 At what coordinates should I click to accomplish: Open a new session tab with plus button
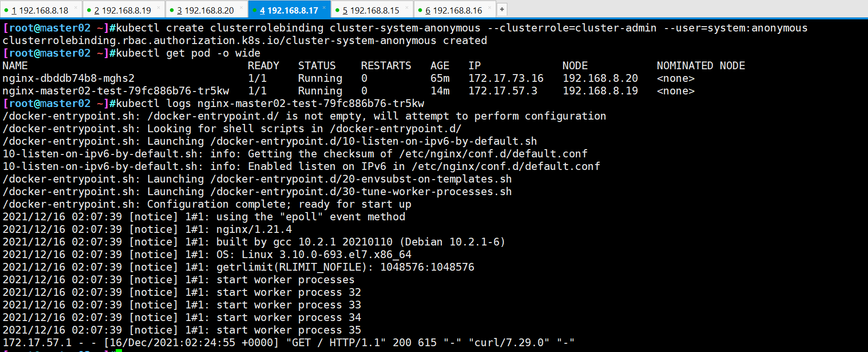pos(502,9)
